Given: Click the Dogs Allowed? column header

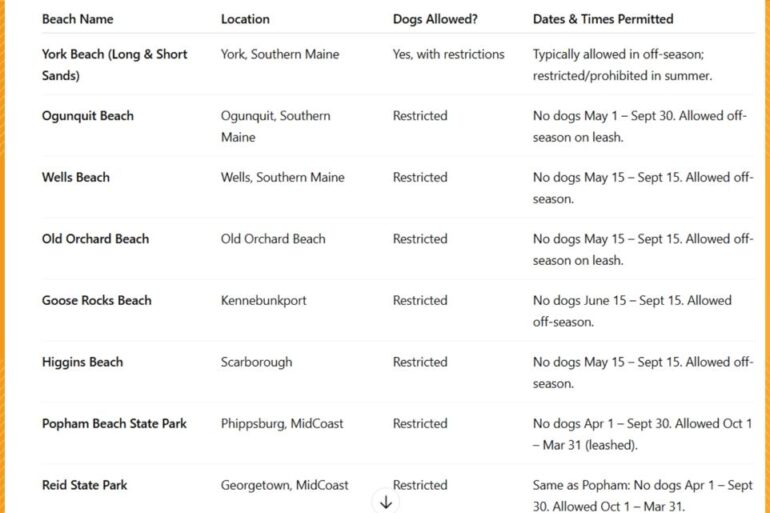Looking at the screenshot, I should point(435,19).
